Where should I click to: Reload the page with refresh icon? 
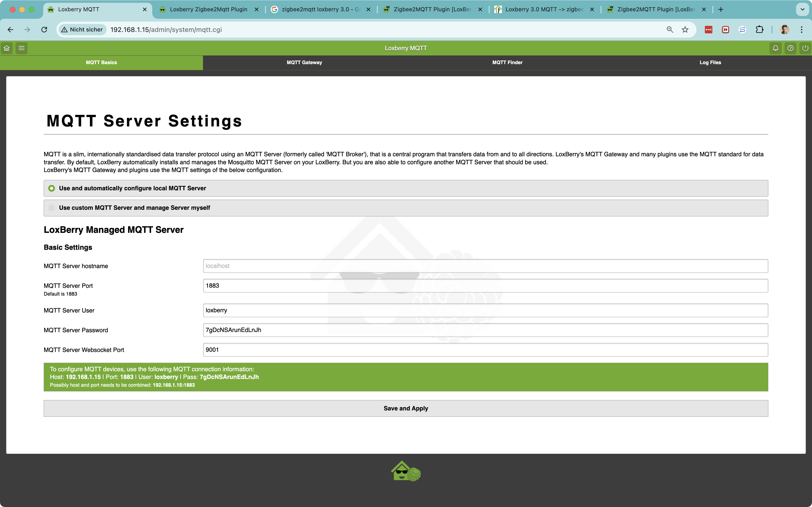click(44, 30)
